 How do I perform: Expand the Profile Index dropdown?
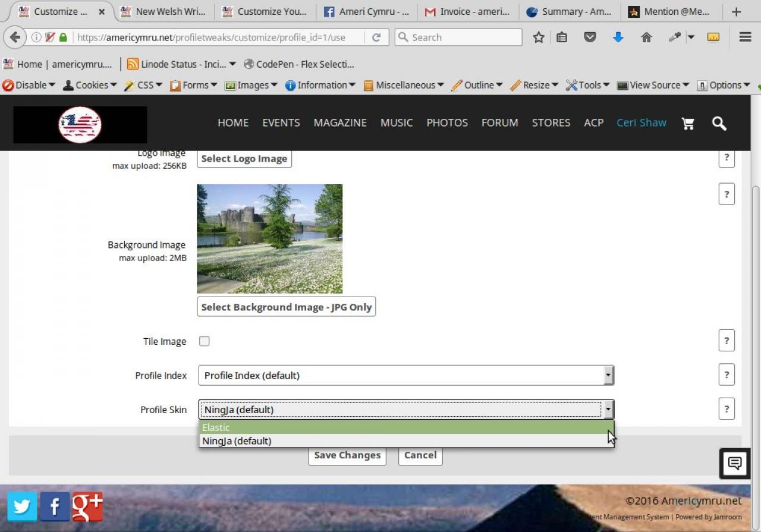coord(405,375)
